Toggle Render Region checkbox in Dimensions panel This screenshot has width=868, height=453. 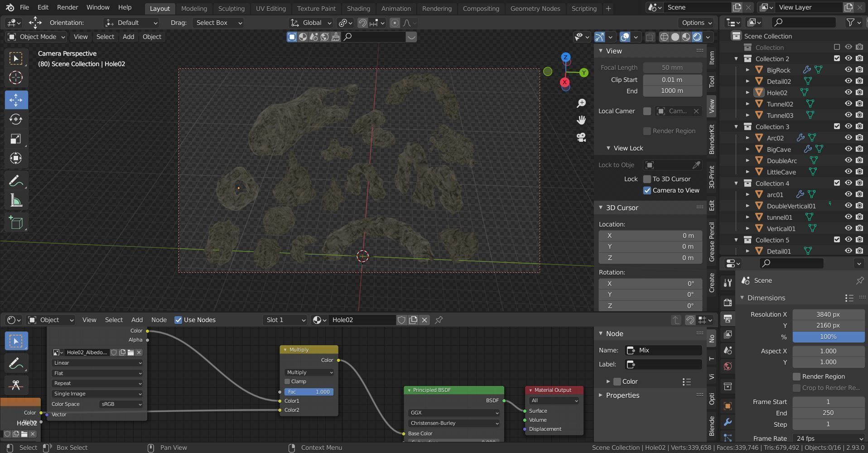coord(796,376)
